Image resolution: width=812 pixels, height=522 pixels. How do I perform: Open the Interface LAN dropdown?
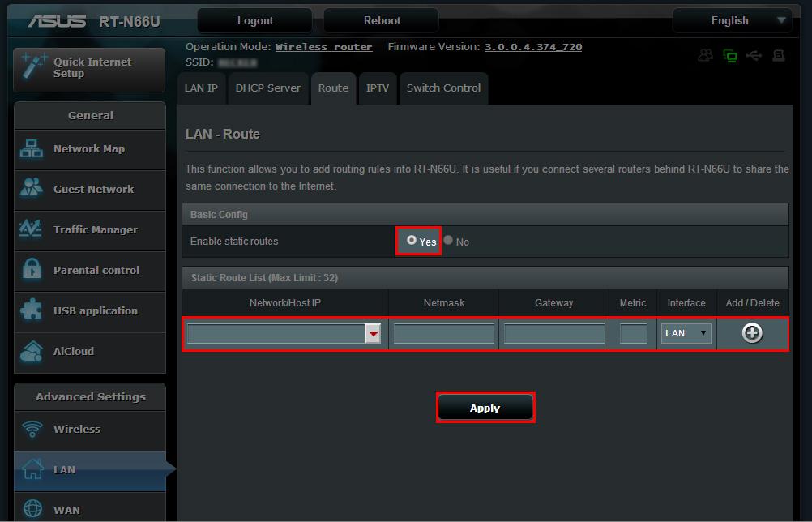[686, 333]
